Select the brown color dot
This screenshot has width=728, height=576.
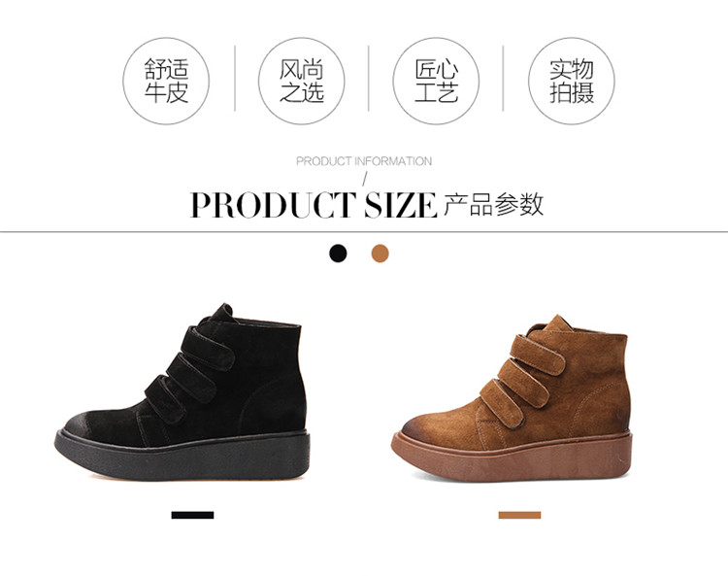click(380, 254)
